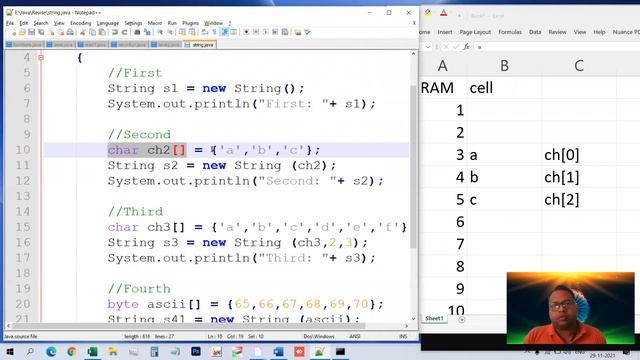Open the Language menu
Viewport: 640px width, 360px height.
tap(108, 23)
